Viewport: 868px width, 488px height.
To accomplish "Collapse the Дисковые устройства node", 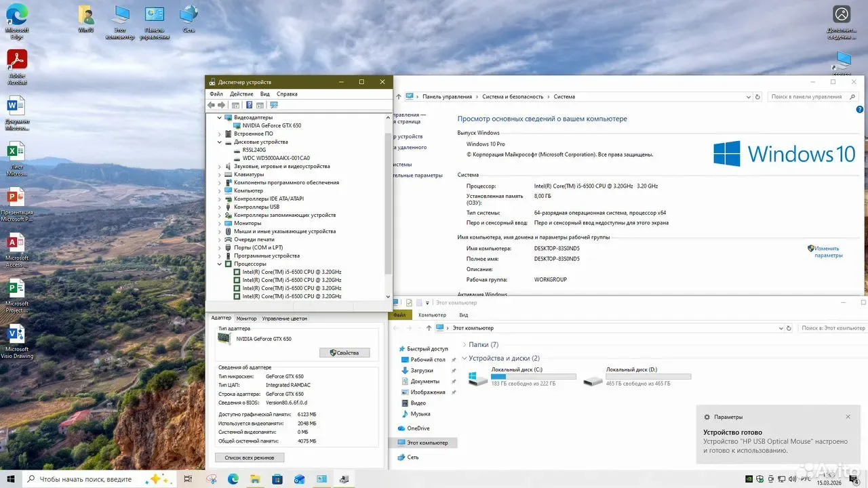I will tap(219, 142).
